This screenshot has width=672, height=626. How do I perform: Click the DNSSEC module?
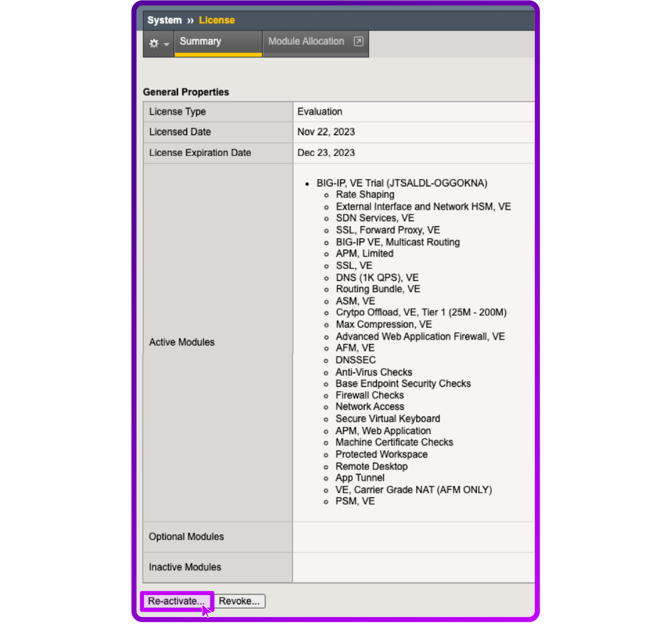tap(355, 360)
